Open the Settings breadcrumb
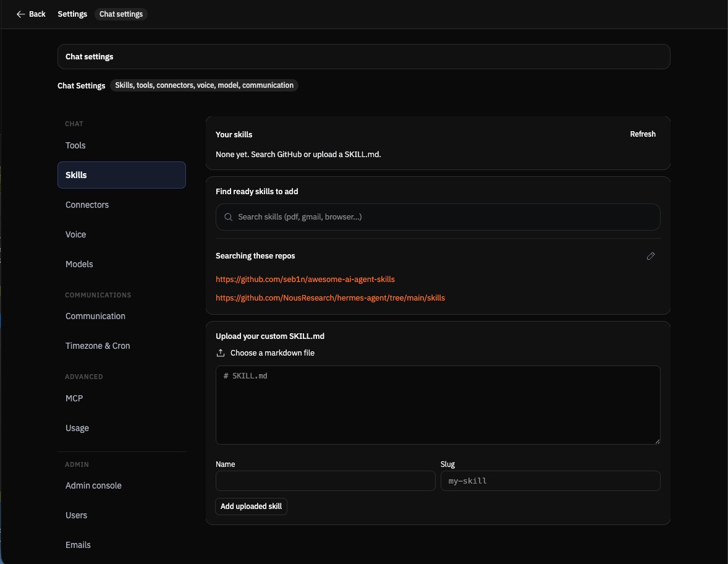Viewport: 728px width, 564px height. (x=72, y=14)
